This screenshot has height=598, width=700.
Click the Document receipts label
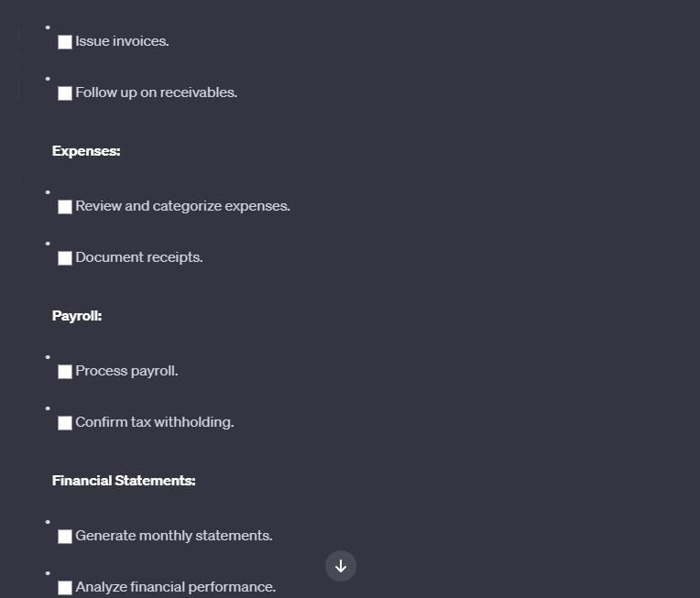click(139, 257)
